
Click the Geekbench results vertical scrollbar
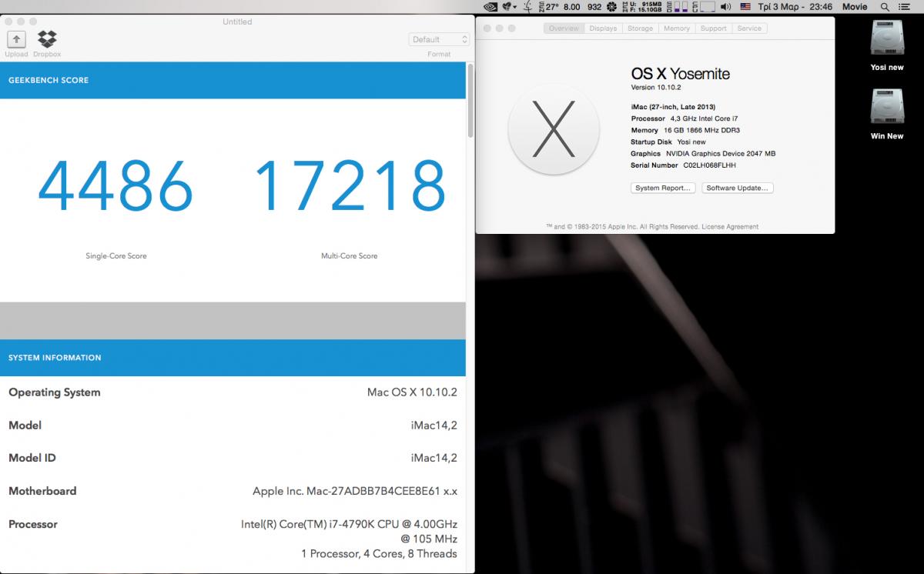point(471,100)
